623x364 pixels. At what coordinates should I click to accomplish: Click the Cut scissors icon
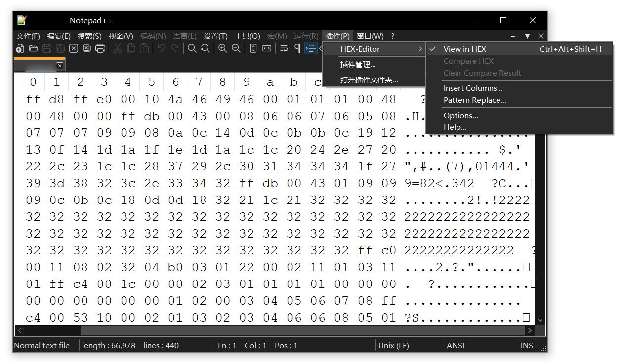[118, 48]
